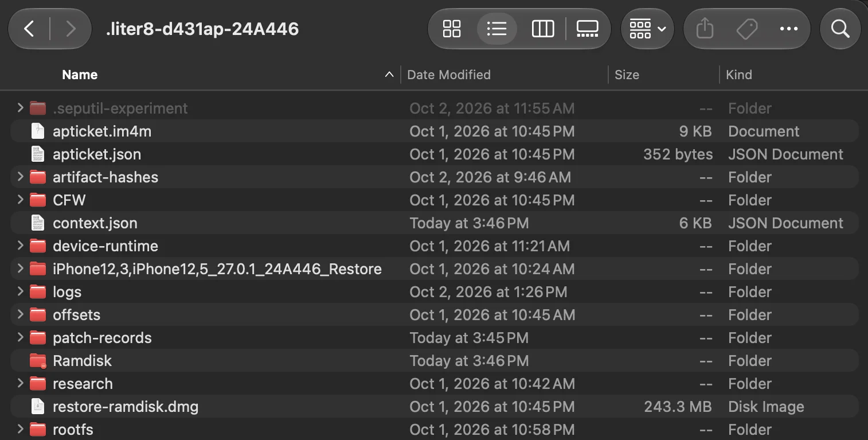Viewport: 868px width, 440px height.
Task: Select the artifact-hashes folder row
Action: click(x=434, y=177)
